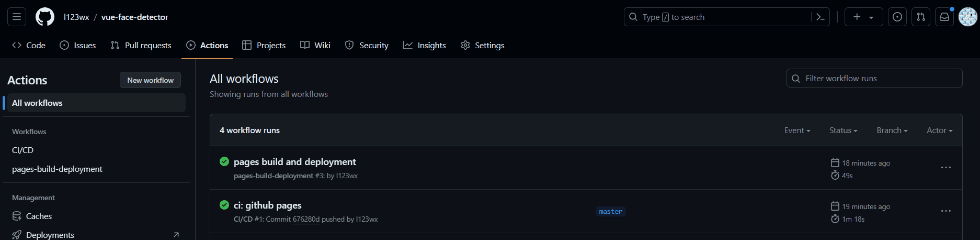Viewport: 980px width, 240px height.
Task: Focus the Filter workflow runs field
Action: pos(874,79)
